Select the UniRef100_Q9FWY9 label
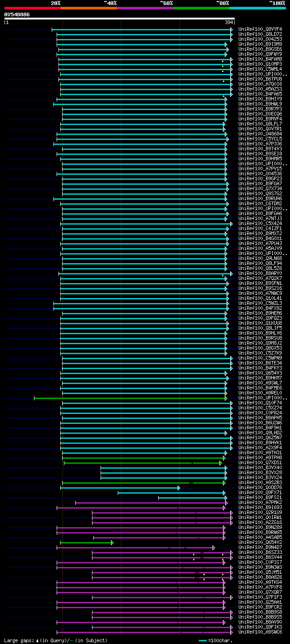Screen dimensions: 290x644 pyautogui.click(x=260, y=54)
